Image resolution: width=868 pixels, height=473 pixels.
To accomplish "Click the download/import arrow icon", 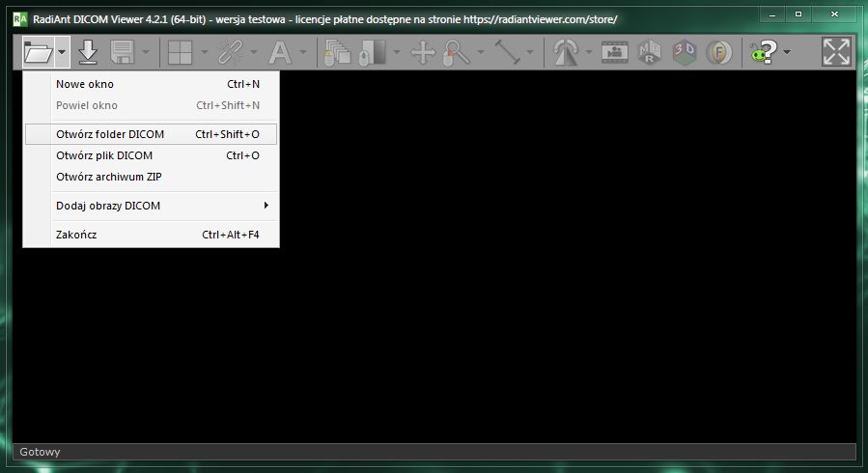I will [88, 52].
